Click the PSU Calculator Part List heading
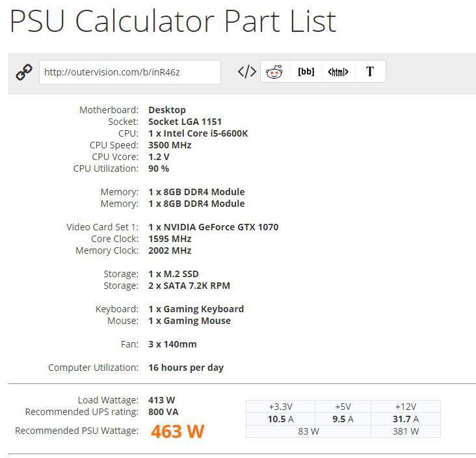This screenshot has width=476, height=458. [x=173, y=21]
